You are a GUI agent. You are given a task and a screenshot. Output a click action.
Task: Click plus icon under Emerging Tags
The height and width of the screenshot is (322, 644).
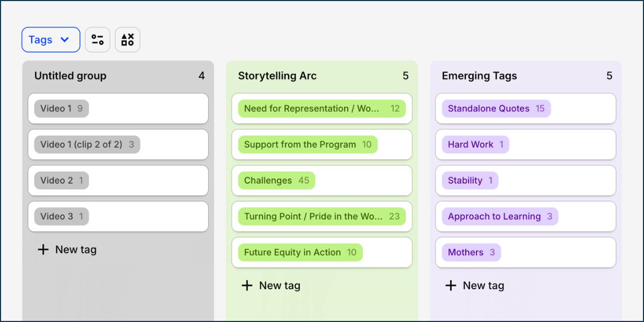tap(451, 286)
